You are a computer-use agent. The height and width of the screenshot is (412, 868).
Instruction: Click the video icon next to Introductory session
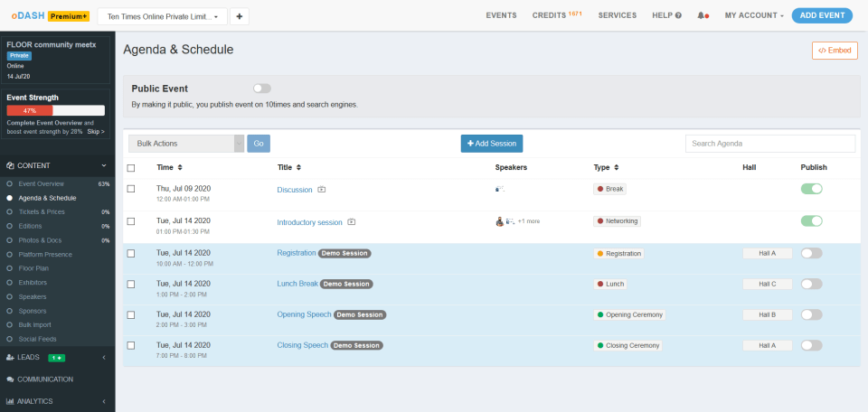click(352, 222)
